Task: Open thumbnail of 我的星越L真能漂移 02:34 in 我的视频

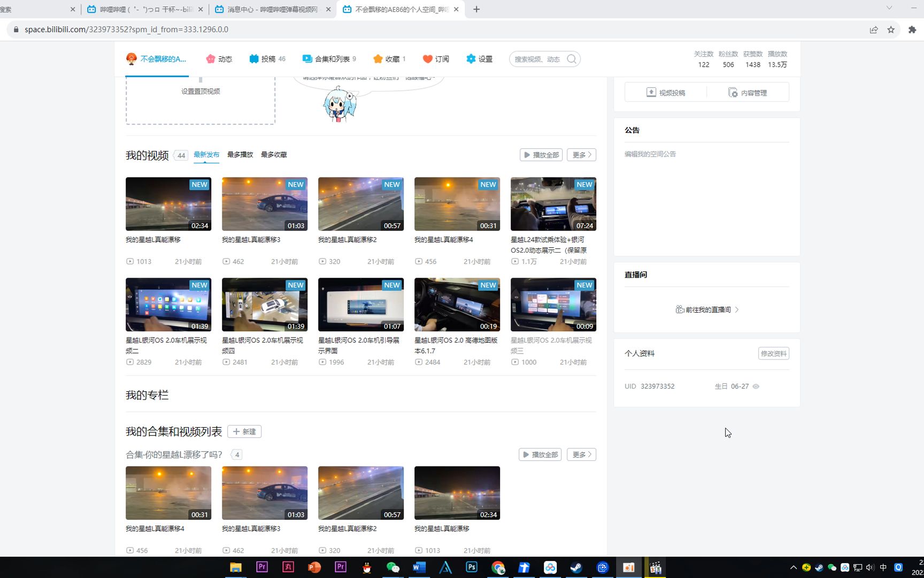Action: (x=168, y=204)
